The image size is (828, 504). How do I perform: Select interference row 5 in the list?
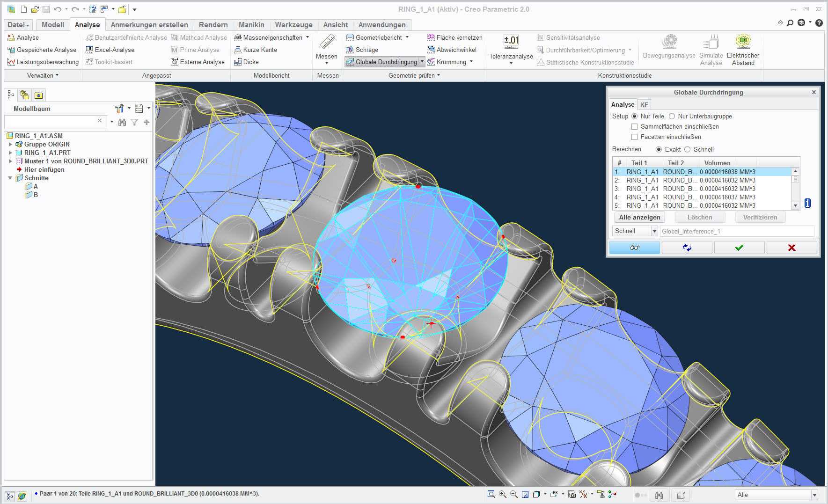pos(702,205)
